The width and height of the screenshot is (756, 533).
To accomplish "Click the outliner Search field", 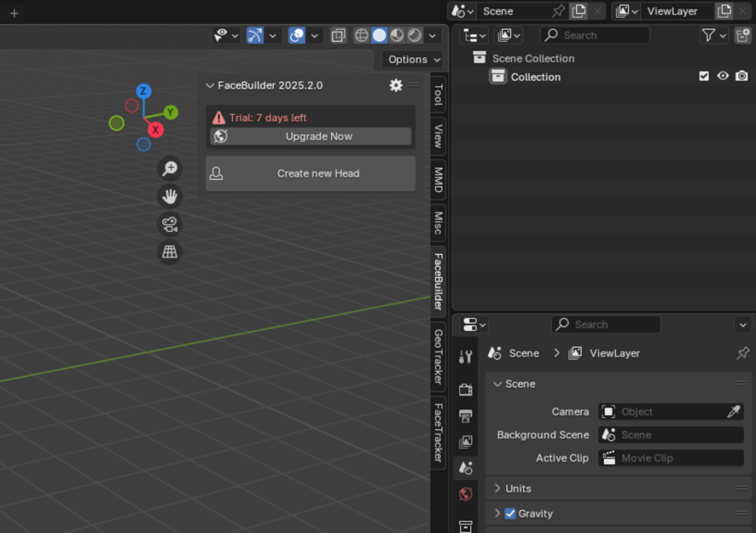I will (x=595, y=35).
